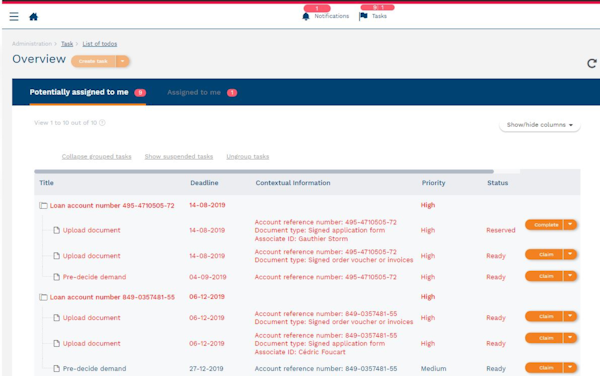The image size is (600, 376).
Task: Open Notifications menu label
Action: click(332, 16)
